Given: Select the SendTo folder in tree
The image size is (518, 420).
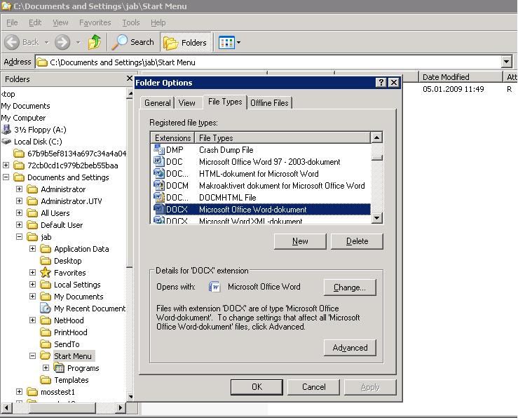Looking at the screenshot, I should [x=67, y=344].
